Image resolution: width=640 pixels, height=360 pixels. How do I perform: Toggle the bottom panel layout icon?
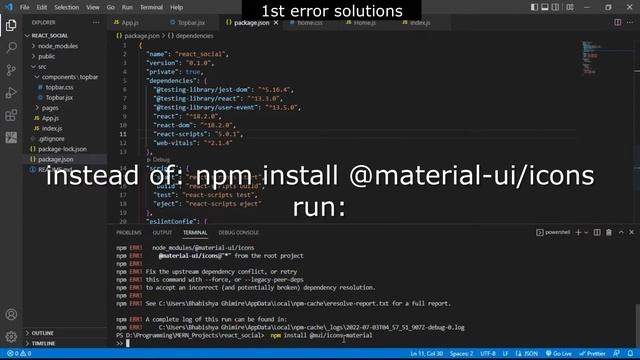point(545,7)
